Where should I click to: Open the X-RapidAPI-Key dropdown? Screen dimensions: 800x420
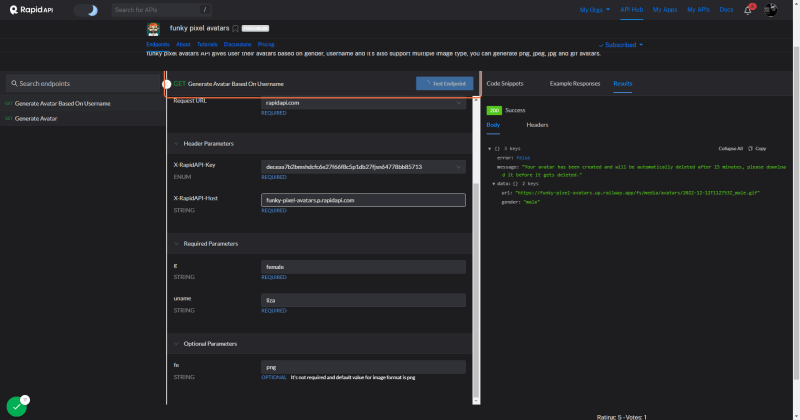[x=363, y=167]
